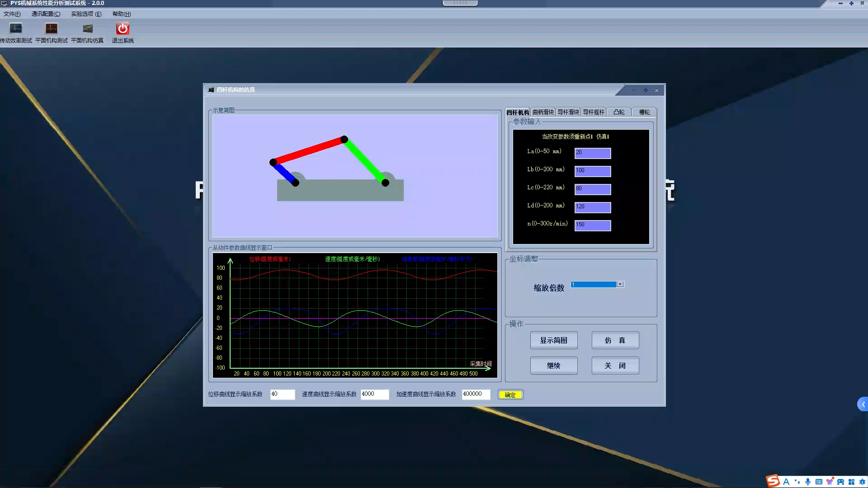Open the 平面机构测试 toolbar icon

(x=52, y=28)
